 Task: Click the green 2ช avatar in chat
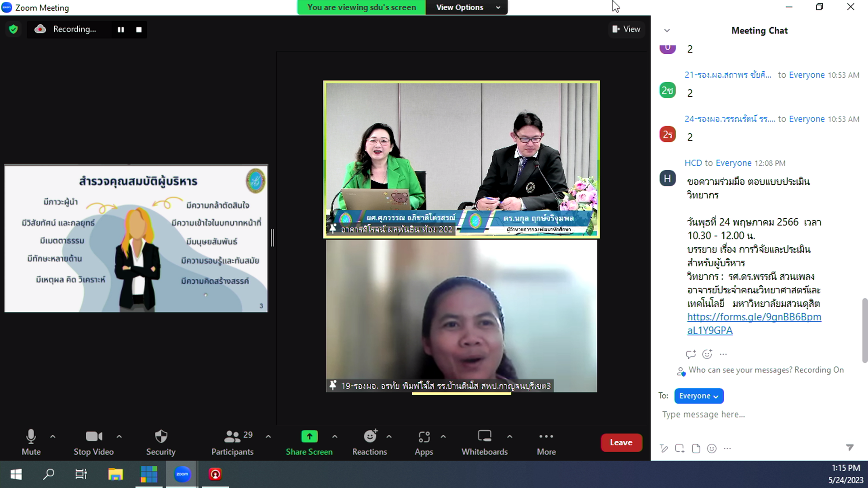(x=667, y=91)
